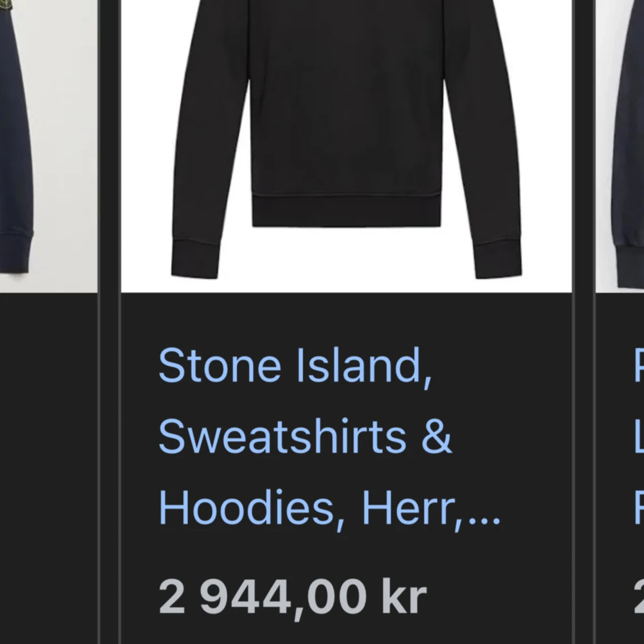The width and height of the screenshot is (644, 644).
Task: Open the partially visible right product image
Action: 620,146
